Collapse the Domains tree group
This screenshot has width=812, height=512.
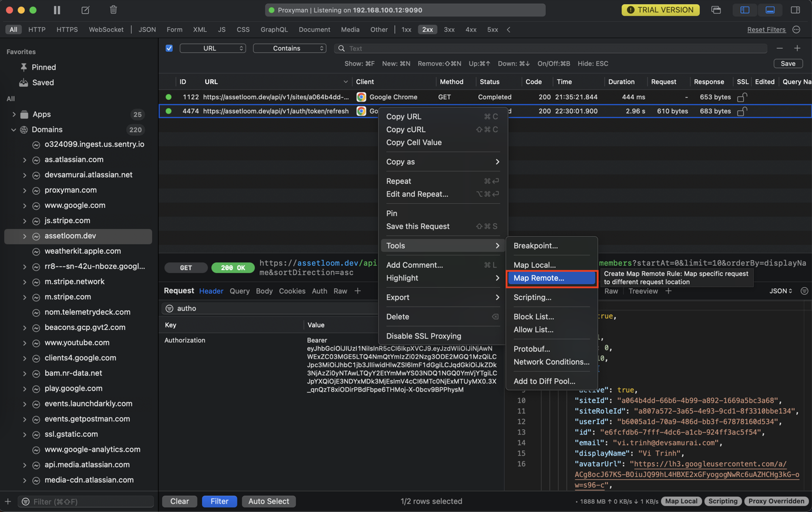[14, 130]
